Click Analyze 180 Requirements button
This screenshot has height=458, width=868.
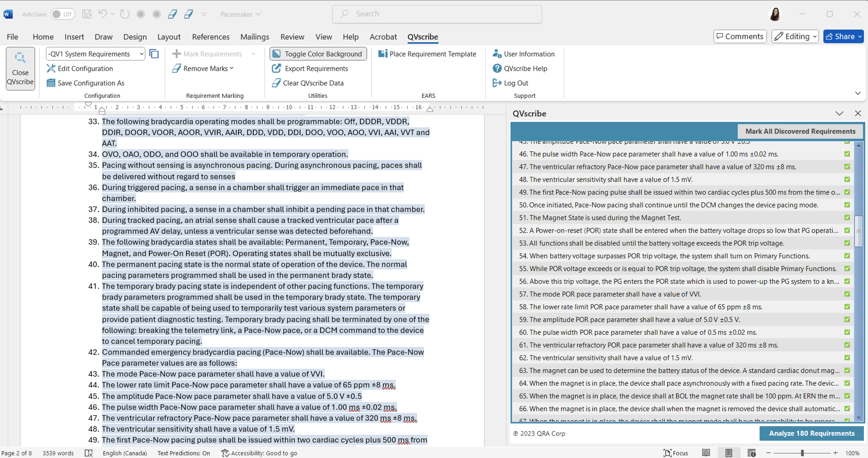(x=811, y=433)
